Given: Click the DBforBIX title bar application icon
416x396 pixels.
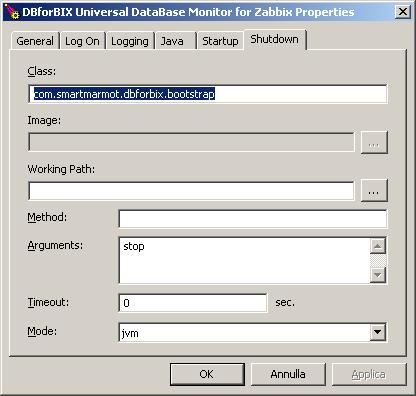Looking at the screenshot, I should tap(12, 12).
